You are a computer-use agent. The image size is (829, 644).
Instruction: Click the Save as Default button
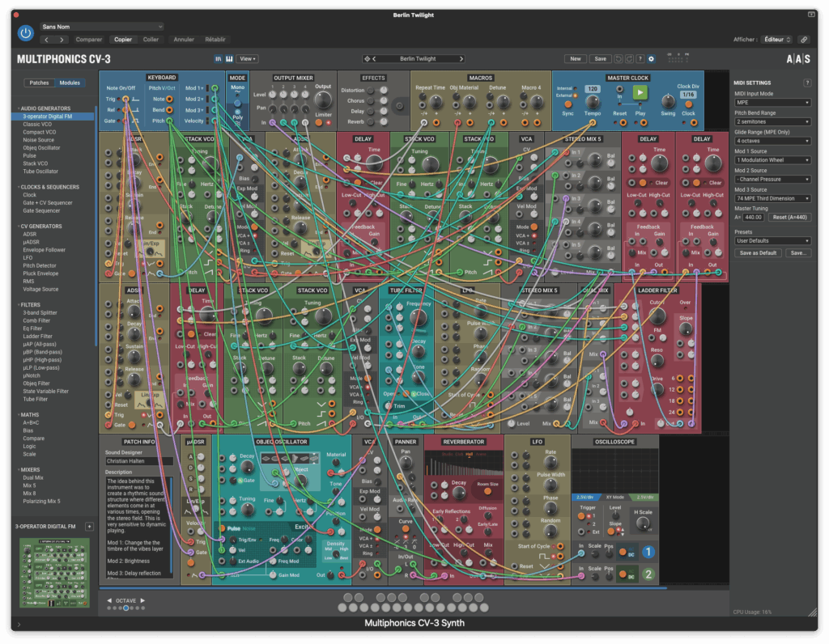coord(759,252)
